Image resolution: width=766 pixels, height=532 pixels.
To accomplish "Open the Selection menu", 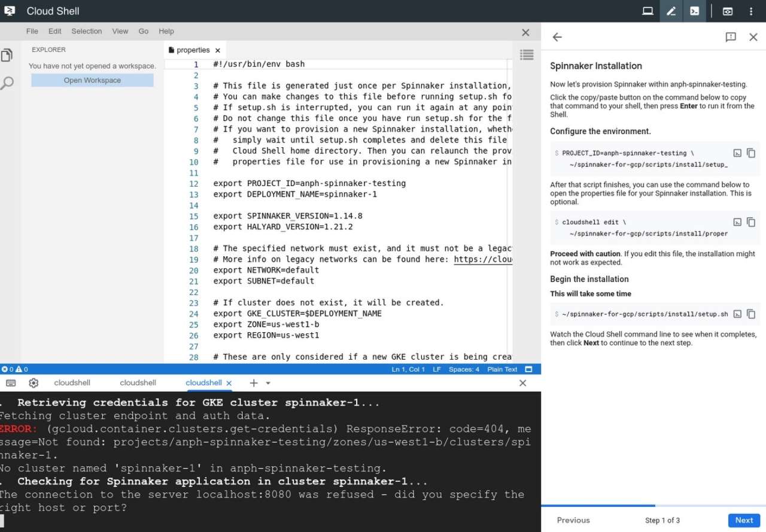I will (87, 31).
